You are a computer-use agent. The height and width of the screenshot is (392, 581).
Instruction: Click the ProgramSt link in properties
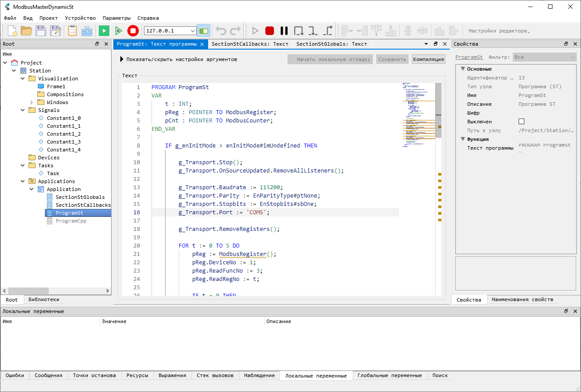(x=469, y=57)
